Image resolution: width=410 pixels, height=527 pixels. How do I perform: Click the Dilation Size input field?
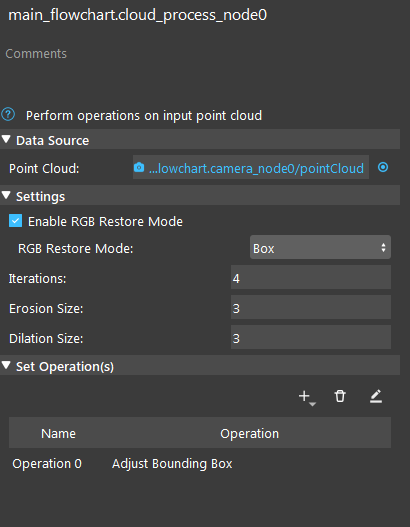pos(311,337)
